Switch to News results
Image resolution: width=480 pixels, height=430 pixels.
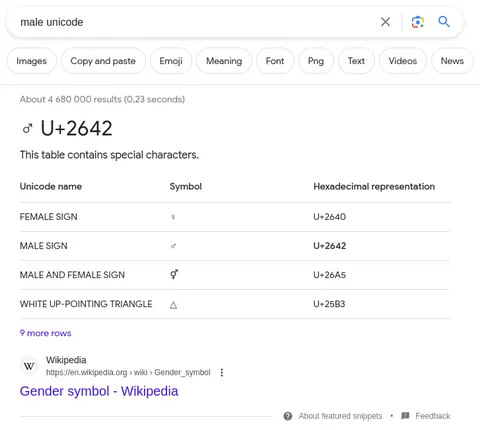[452, 61]
